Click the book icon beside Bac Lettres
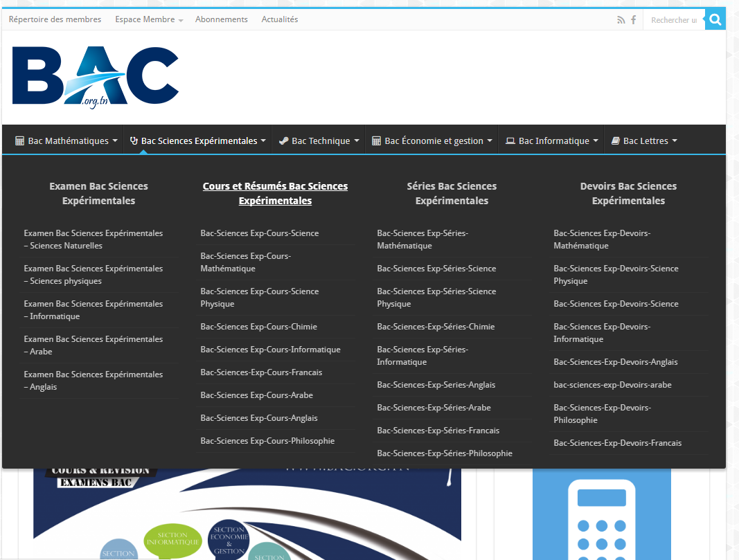 point(615,141)
